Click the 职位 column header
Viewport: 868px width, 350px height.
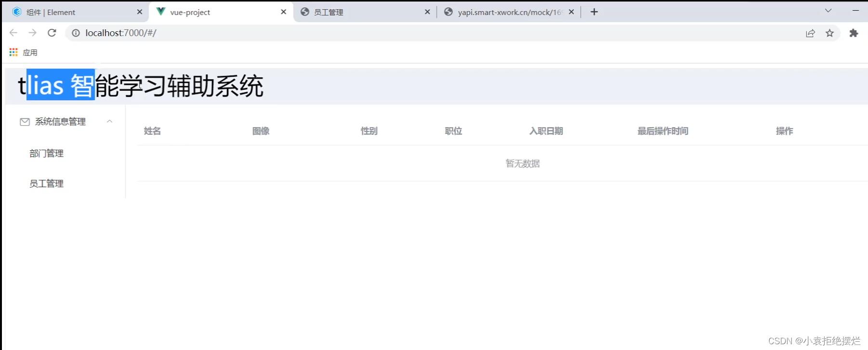pos(453,131)
